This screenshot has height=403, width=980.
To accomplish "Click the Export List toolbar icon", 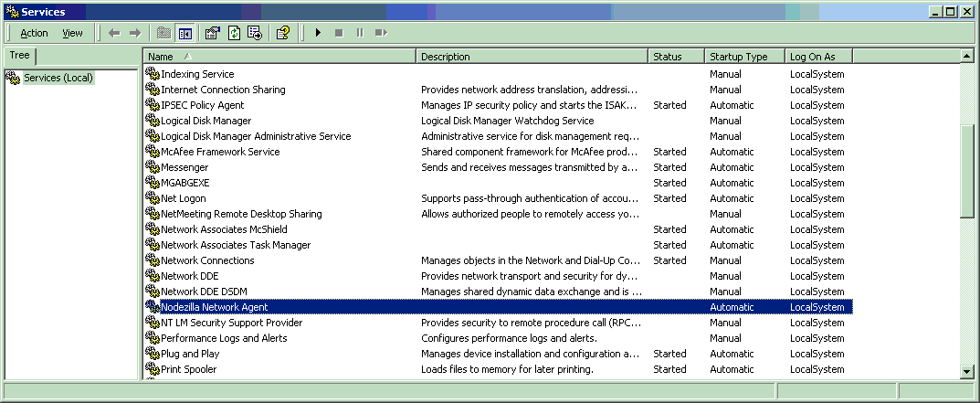I will tap(255, 33).
